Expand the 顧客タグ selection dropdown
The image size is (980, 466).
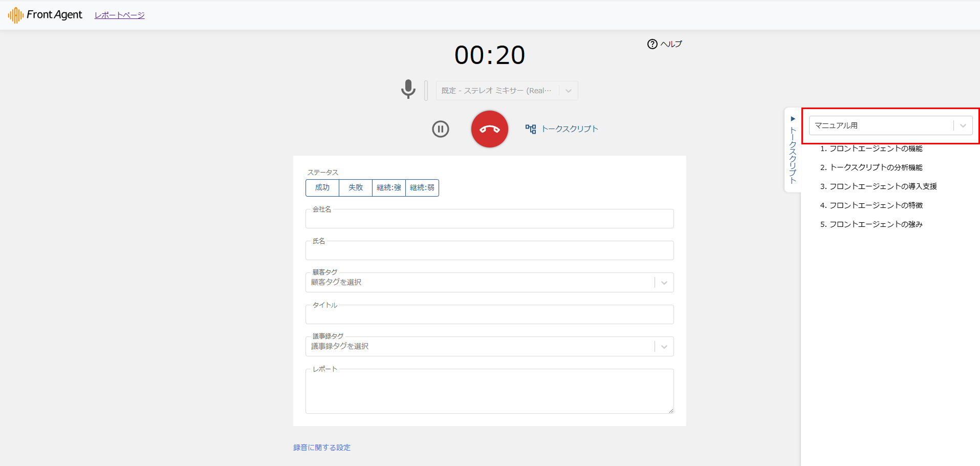click(x=664, y=283)
